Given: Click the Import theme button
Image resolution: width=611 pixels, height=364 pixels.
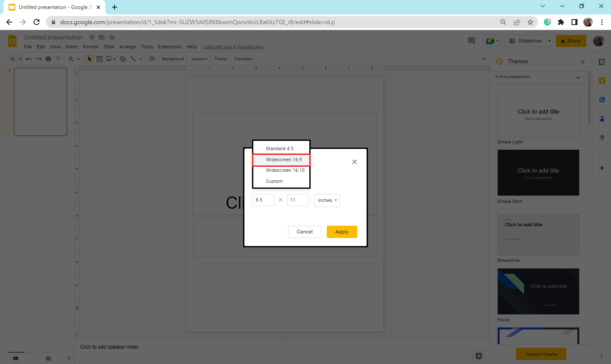Looking at the screenshot, I should [541, 354].
